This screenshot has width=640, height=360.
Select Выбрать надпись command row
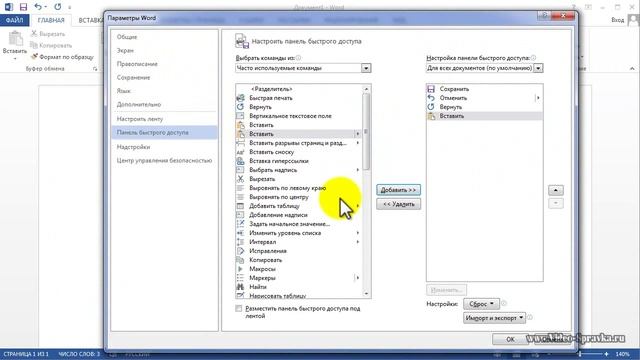click(x=298, y=170)
